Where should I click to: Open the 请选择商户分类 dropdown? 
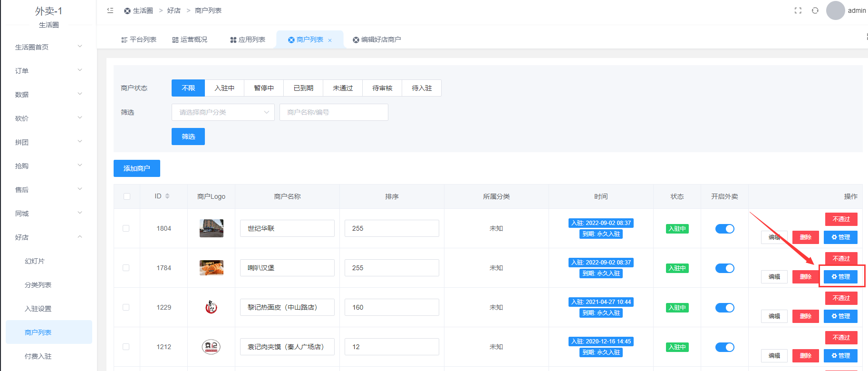(223, 112)
